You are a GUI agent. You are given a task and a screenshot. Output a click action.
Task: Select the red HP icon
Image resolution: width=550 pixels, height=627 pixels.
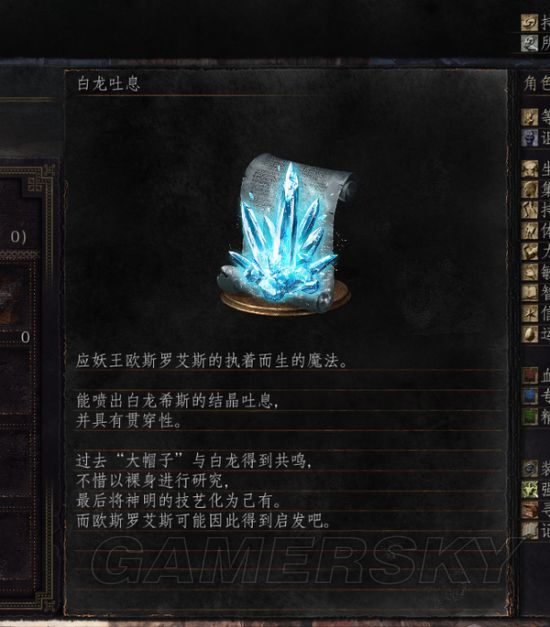click(530, 375)
